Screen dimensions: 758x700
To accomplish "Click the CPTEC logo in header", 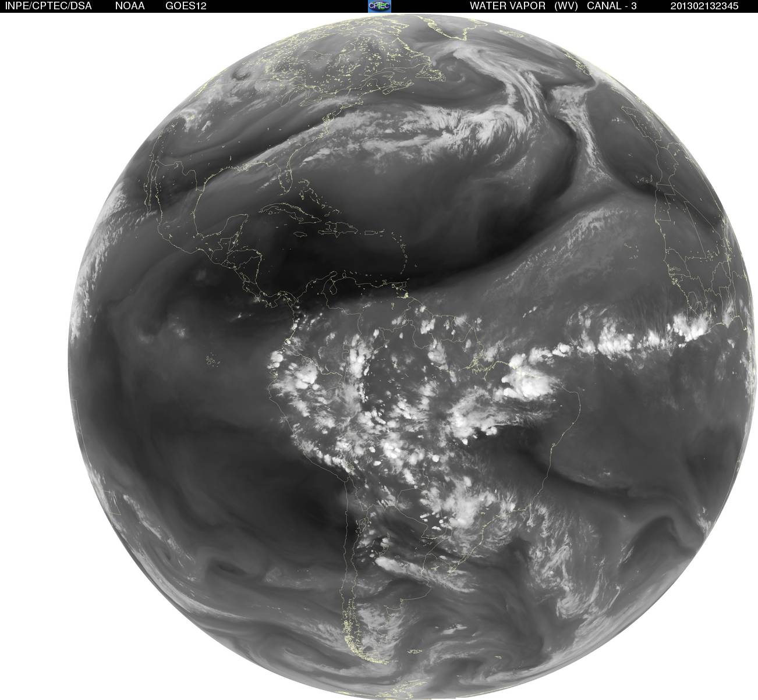I will coord(380,6).
